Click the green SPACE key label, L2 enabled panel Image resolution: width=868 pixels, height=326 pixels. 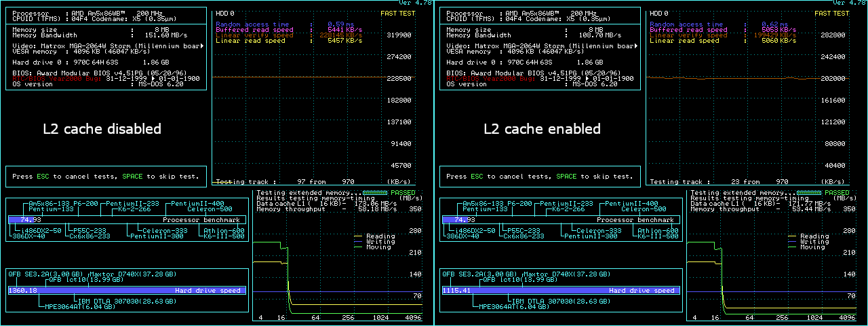(566, 177)
